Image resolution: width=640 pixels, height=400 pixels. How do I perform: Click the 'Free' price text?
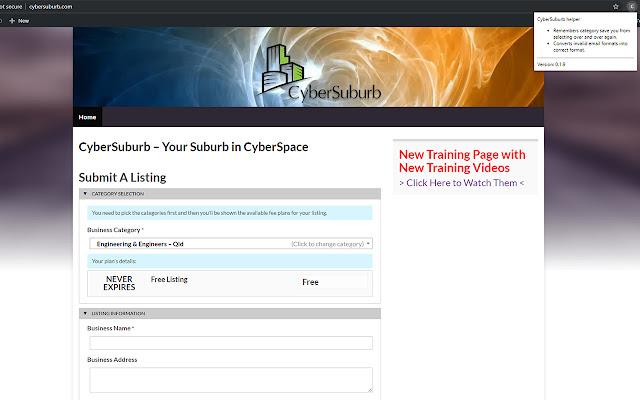(x=310, y=282)
